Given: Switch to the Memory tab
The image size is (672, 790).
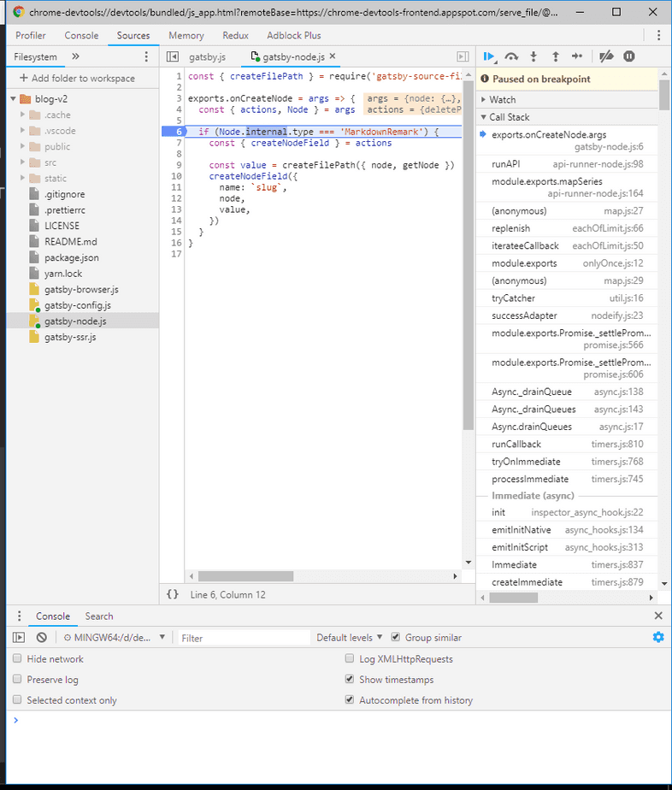Looking at the screenshot, I should coord(186,36).
